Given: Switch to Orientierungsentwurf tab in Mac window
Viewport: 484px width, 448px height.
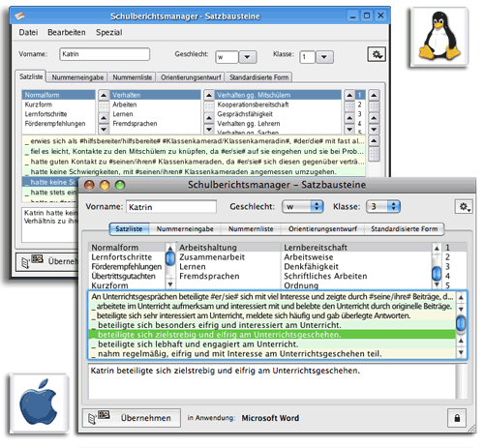Looking at the screenshot, I should [322, 229].
